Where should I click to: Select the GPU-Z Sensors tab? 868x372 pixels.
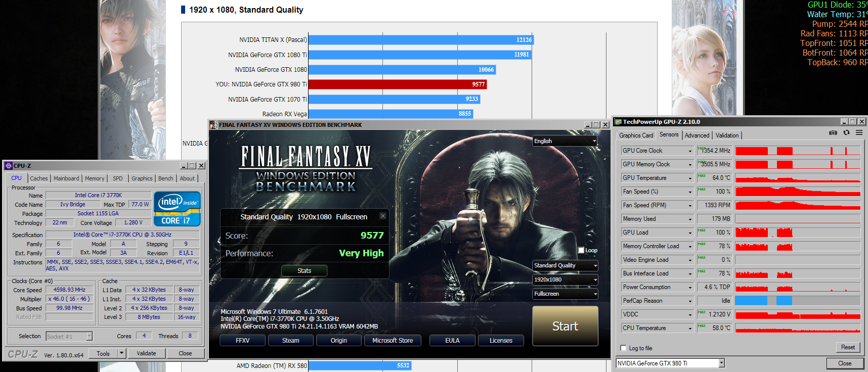pos(669,134)
